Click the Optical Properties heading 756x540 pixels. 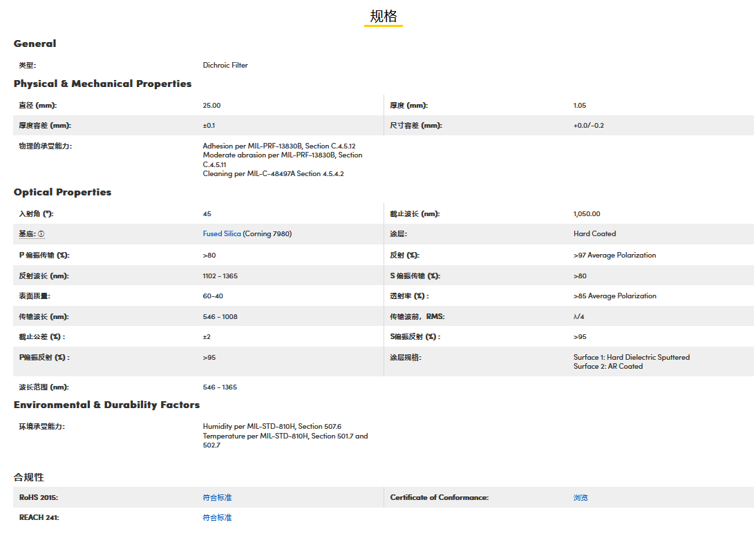[x=62, y=192]
